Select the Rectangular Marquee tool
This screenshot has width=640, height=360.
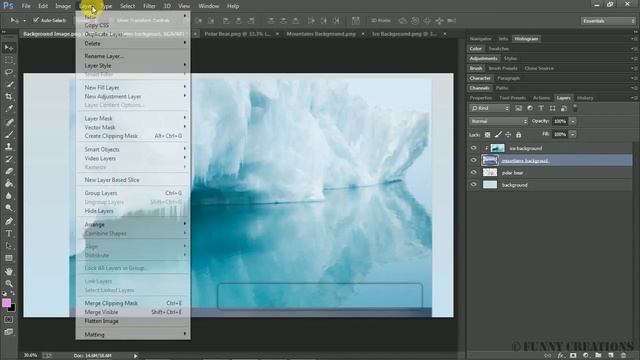(9, 60)
